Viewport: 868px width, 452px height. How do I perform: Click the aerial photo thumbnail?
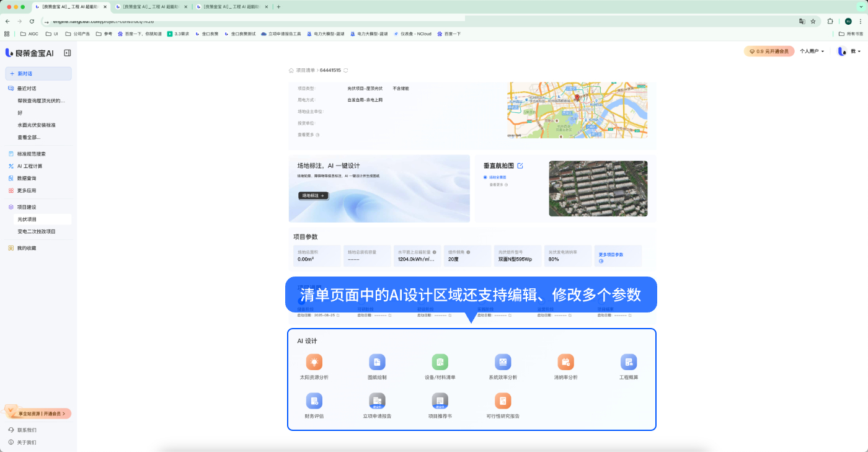(x=598, y=188)
